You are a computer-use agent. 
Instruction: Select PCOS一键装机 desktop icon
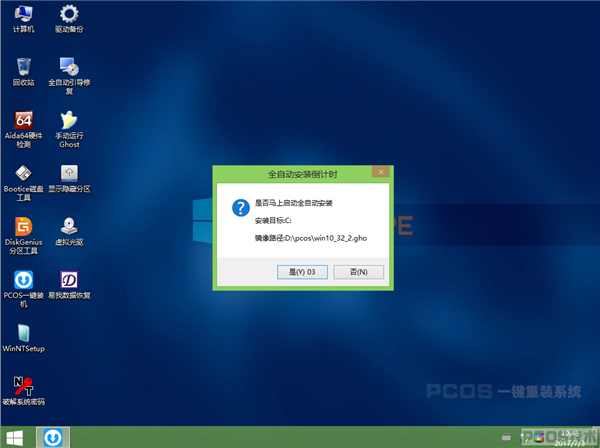23,289
